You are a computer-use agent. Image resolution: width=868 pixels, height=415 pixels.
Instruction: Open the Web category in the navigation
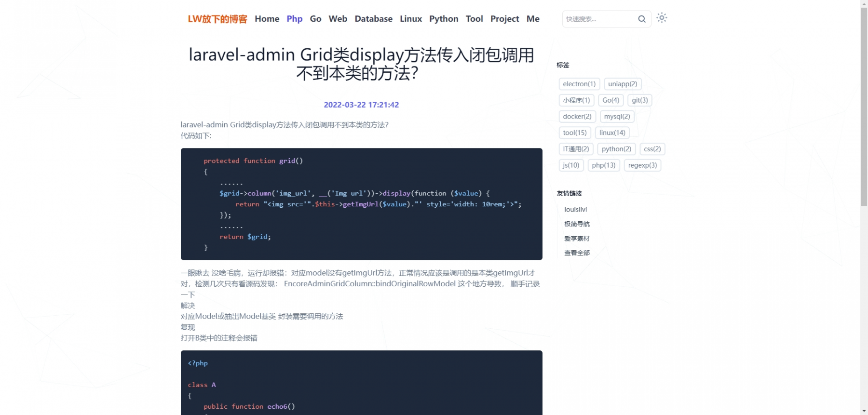point(338,19)
